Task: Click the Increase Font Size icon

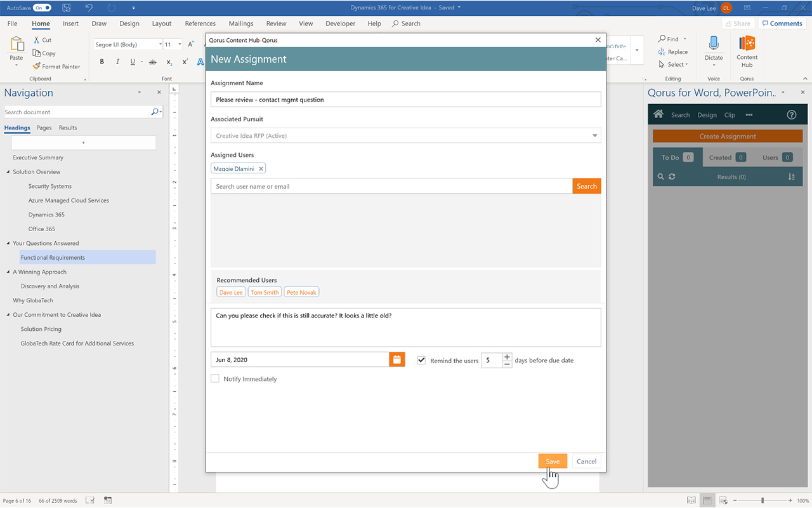Action: coord(191,44)
